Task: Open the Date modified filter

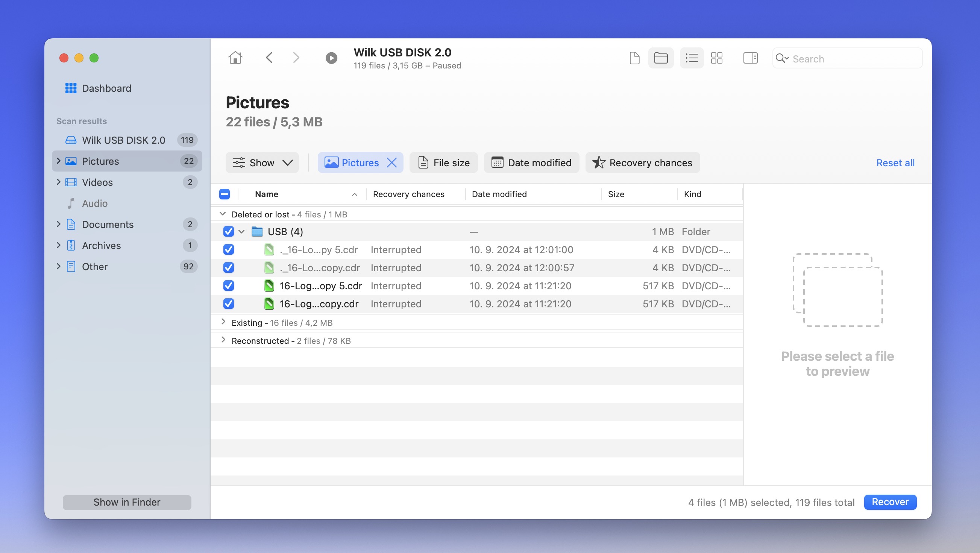Action: pos(531,163)
